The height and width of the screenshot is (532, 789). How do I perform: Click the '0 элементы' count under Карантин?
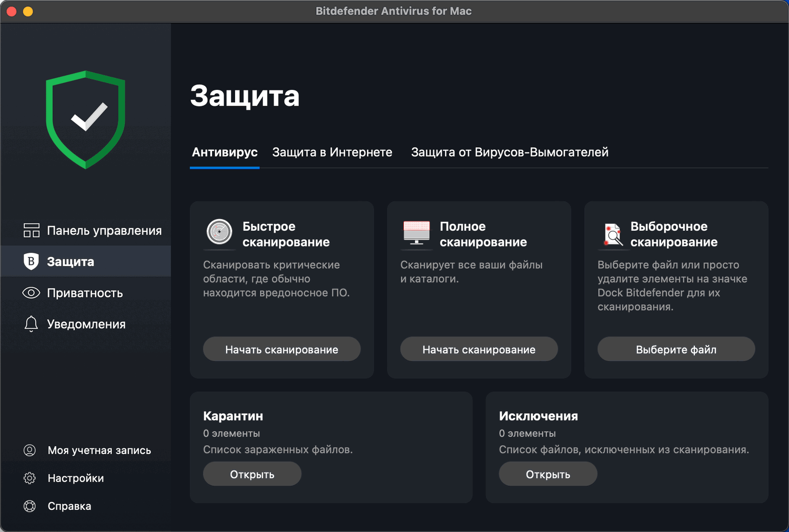coord(231,433)
